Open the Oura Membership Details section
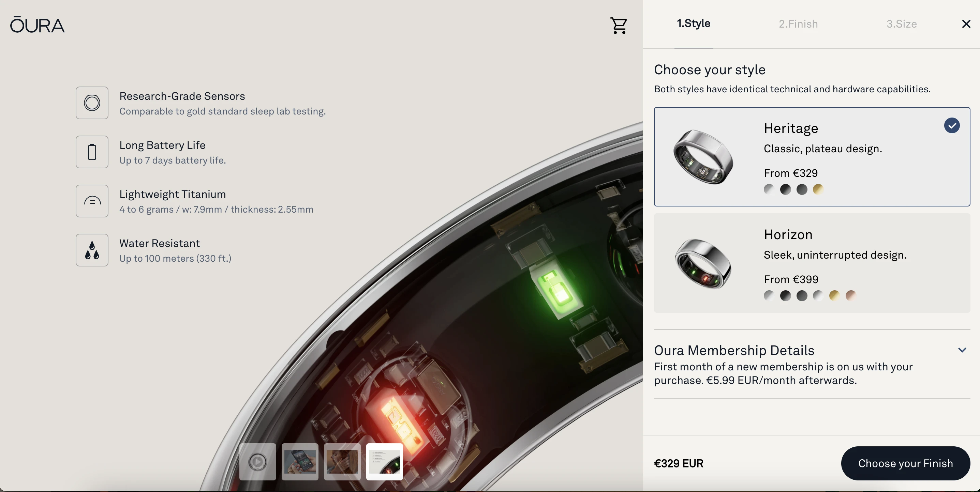The height and width of the screenshot is (492, 980). pos(812,364)
